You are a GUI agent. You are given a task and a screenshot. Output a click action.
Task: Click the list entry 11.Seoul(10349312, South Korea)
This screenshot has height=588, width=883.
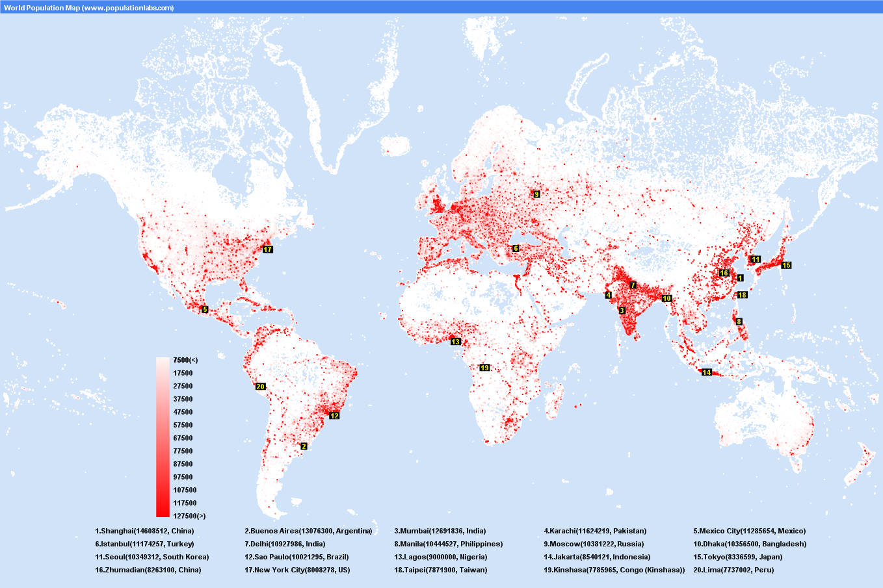click(152, 557)
